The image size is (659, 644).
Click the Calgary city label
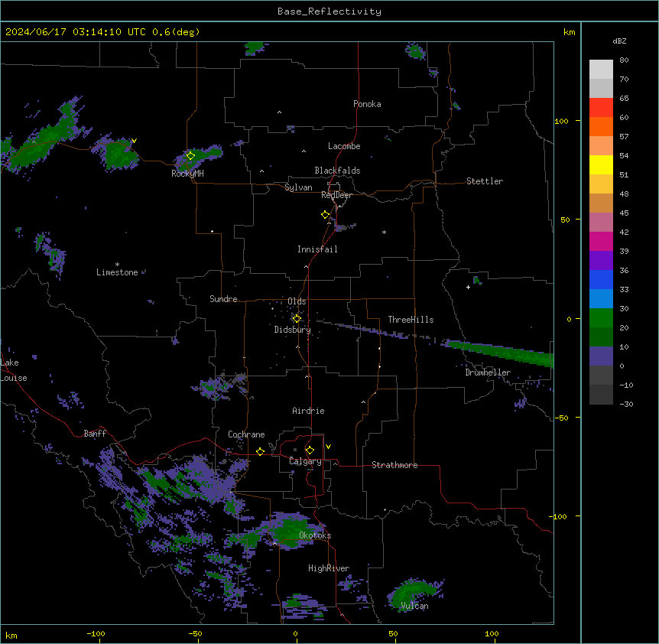[306, 461]
